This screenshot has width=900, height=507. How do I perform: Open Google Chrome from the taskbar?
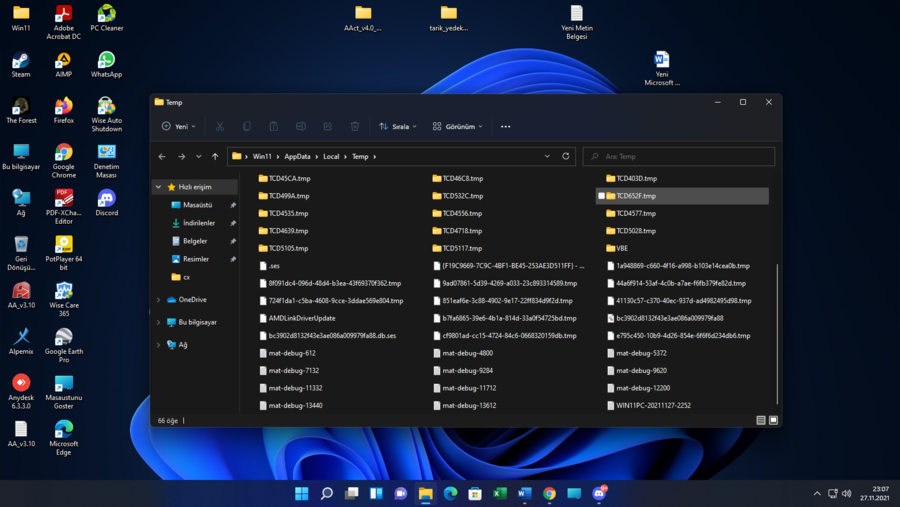click(549, 493)
